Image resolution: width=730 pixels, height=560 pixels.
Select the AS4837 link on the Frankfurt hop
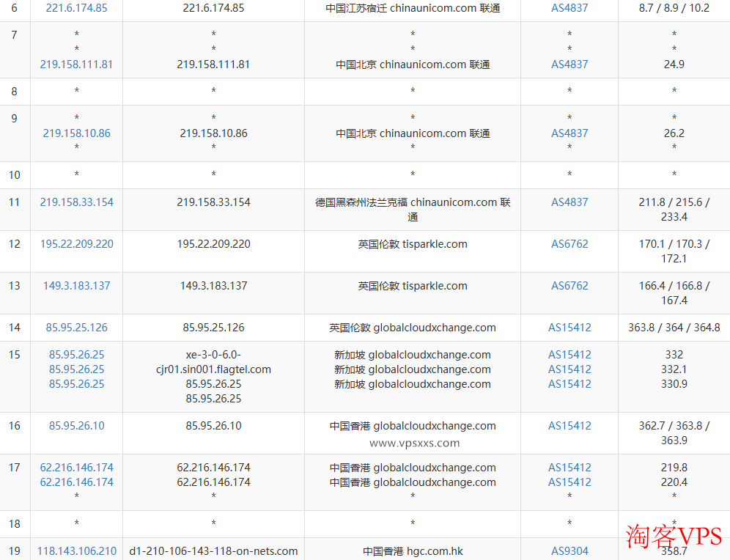tap(569, 202)
